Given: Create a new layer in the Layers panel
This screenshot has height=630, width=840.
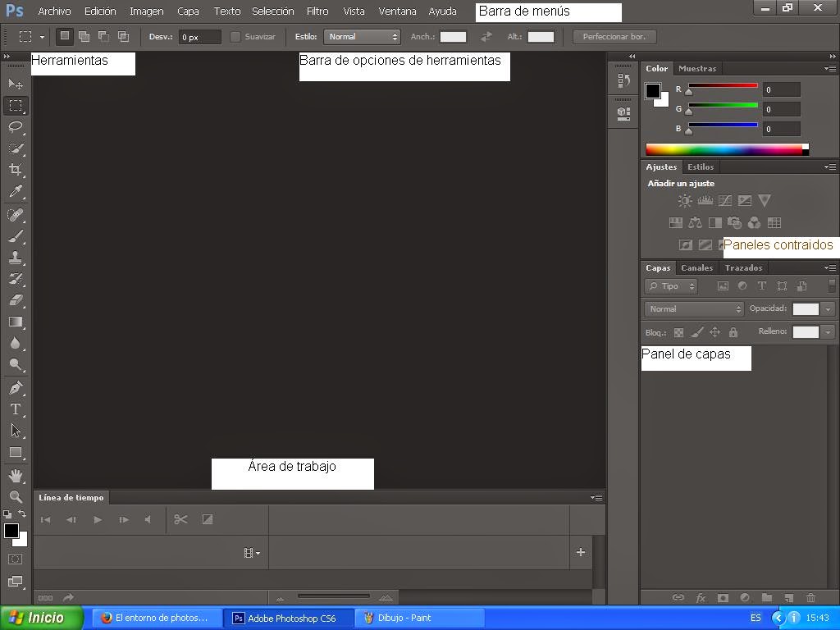Looking at the screenshot, I should click(788, 597).
